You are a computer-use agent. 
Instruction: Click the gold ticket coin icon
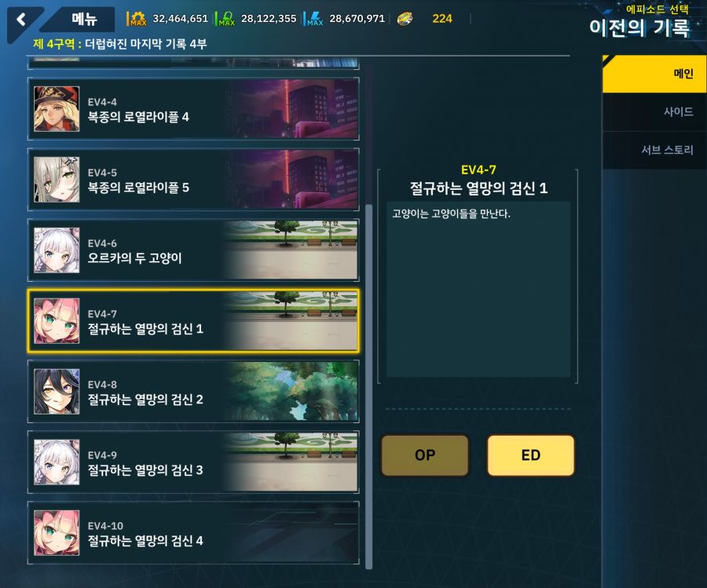(405, 19)
